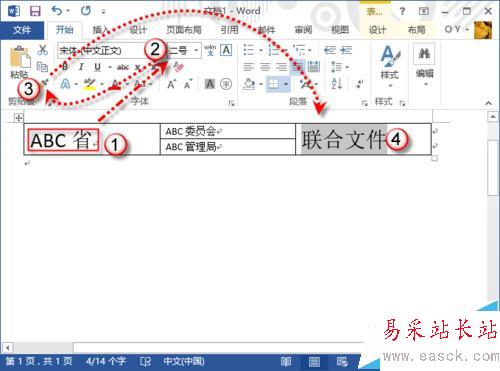Click the help question mark button
This screenshot has height=371, width=500.
point(402,11)
